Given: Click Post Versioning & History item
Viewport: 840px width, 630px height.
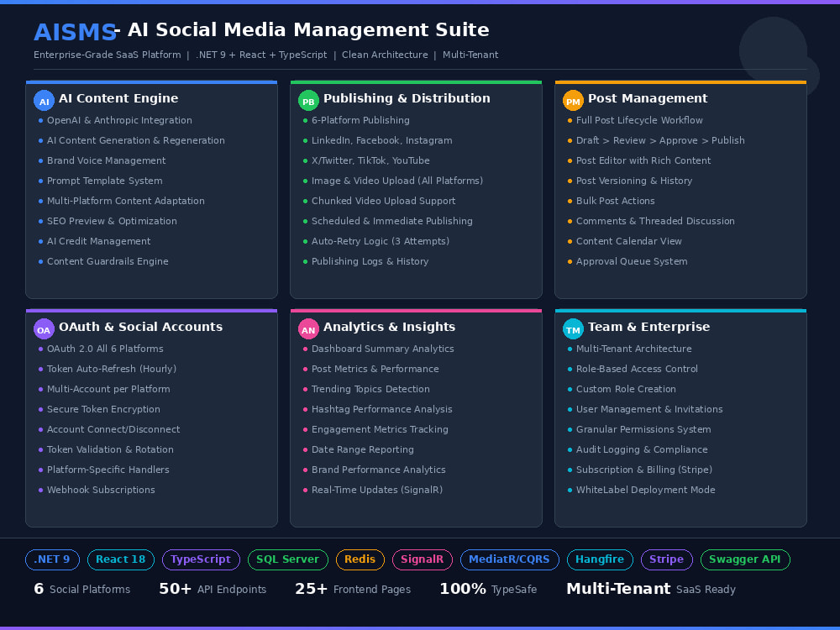Looking at the screenshot, I should pyautogui.click(x=634, y=181).
